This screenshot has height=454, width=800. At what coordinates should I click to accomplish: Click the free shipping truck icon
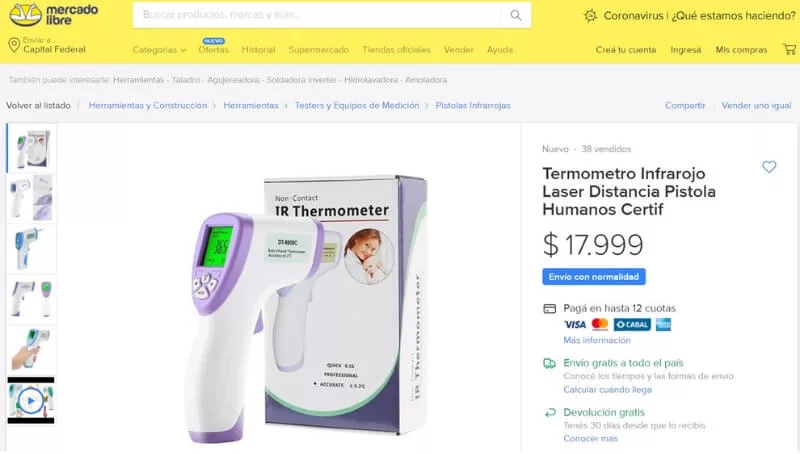[549, 363]
